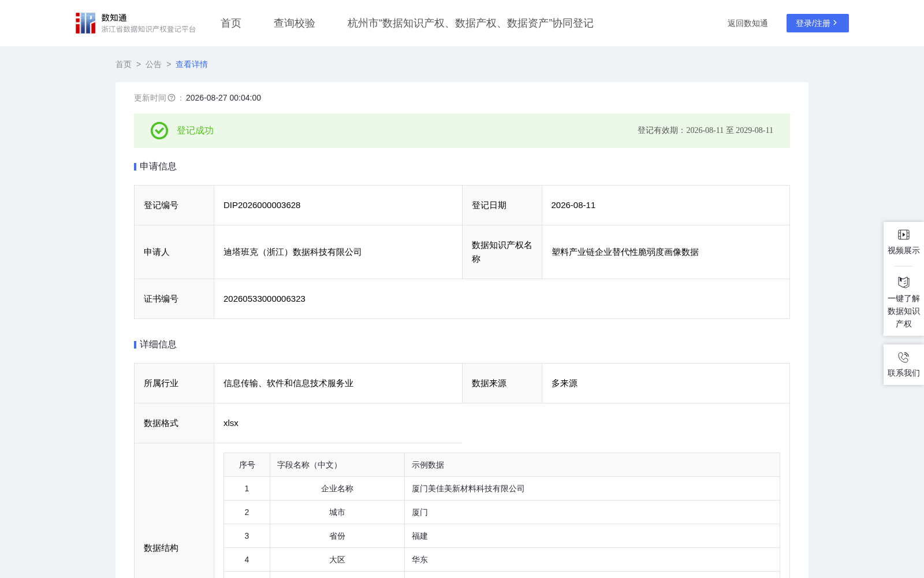Click the 数知通 platform logo

(x=135, y=23)
